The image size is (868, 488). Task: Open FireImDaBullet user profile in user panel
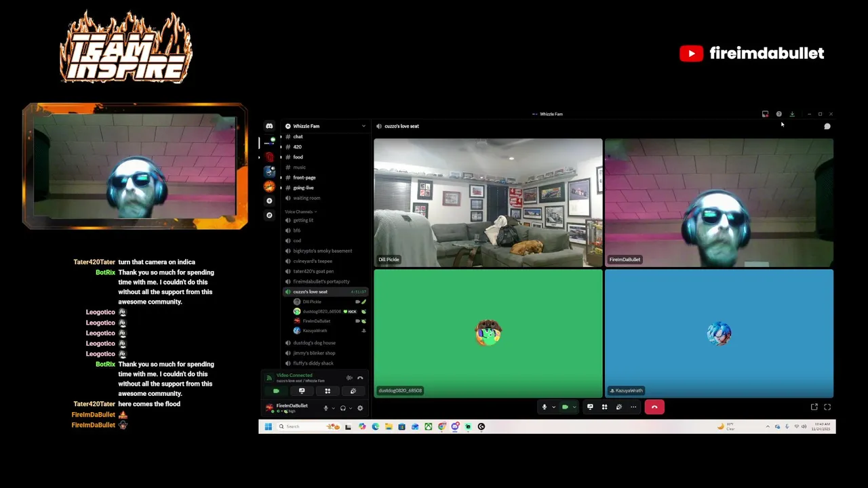(x=292, y=408)
